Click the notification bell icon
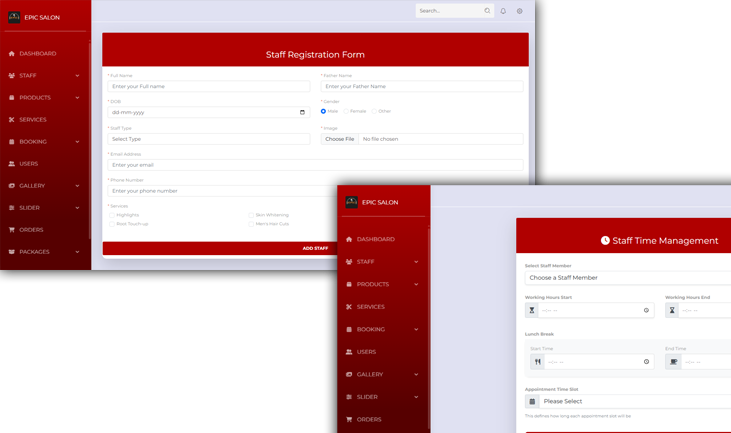 (x=503, y=11)
